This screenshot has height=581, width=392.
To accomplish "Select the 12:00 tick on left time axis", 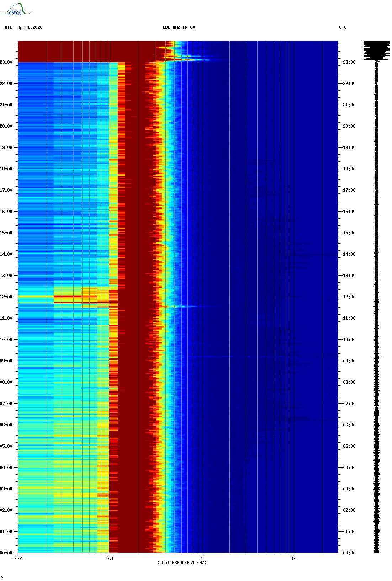I will 6,297.
